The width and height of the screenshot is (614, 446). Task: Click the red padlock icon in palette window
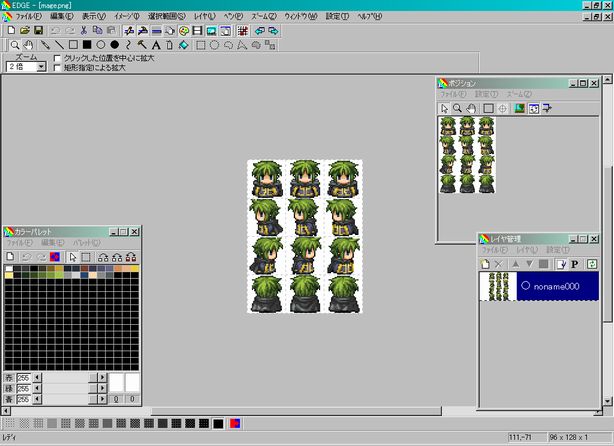(x=131, y=257)
